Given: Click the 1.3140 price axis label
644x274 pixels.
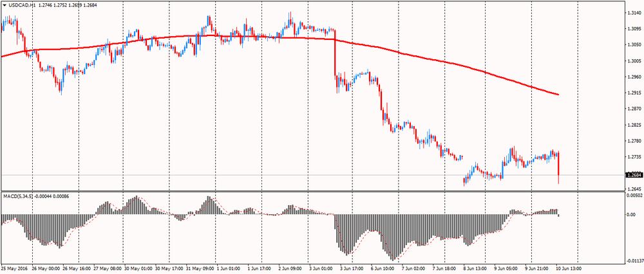Looking at the screenshot, I should click(633, 13).
